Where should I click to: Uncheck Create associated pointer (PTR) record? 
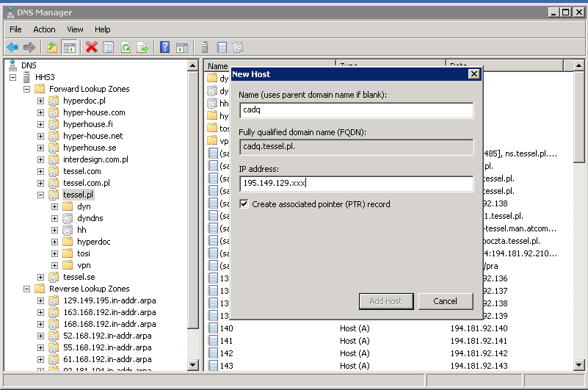(244, 204)
